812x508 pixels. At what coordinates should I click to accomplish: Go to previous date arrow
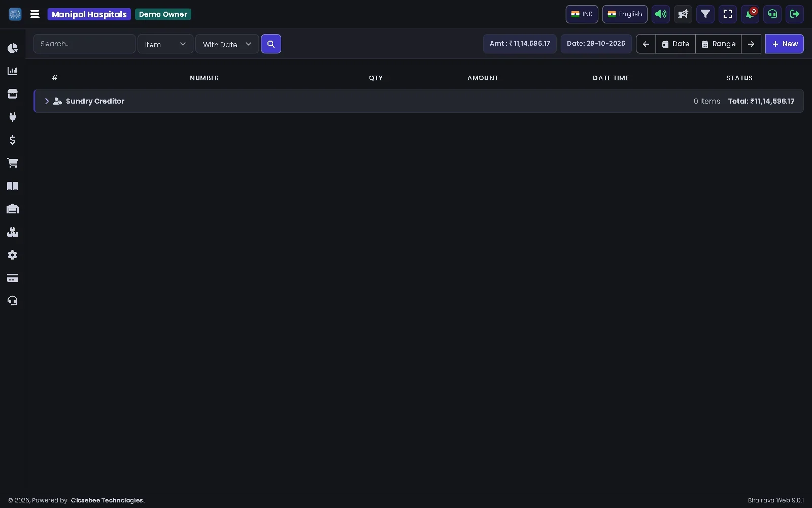click(646, 44)
